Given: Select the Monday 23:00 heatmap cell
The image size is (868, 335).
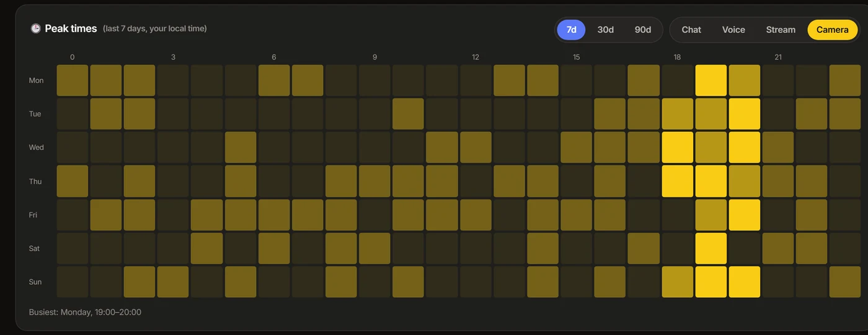Looking at the screenshot, I should [x=845, y=80].
